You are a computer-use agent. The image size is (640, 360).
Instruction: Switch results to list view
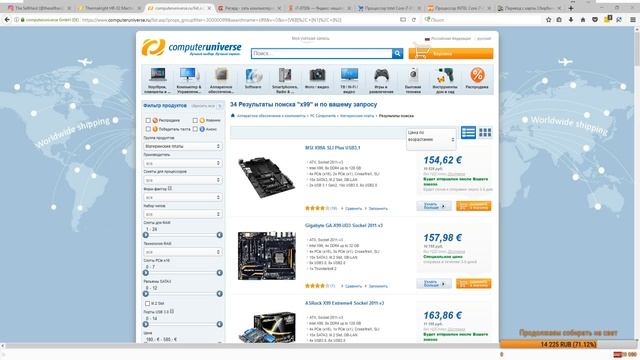click(468, 132)
